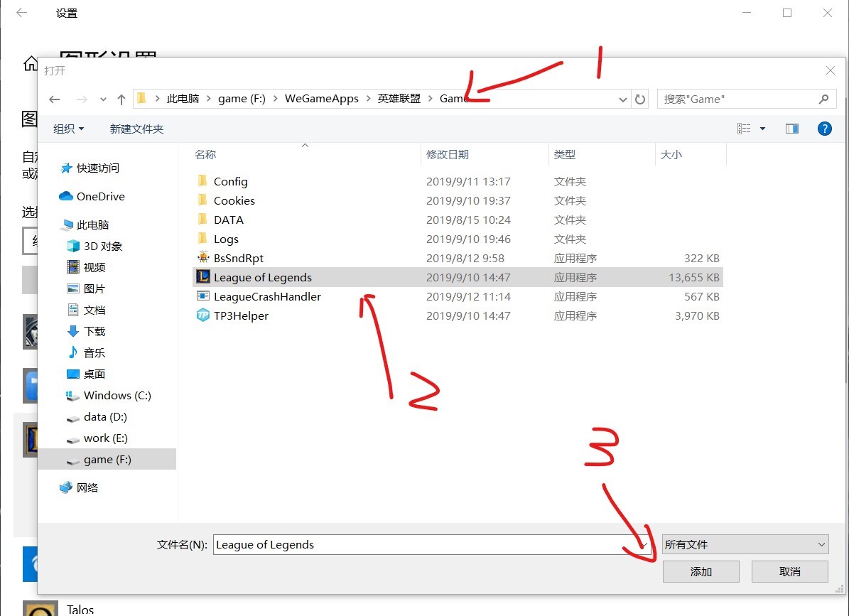Navigate to 英雄联盟 in the address bar
The image size is (849, 616).
(399, 99)
